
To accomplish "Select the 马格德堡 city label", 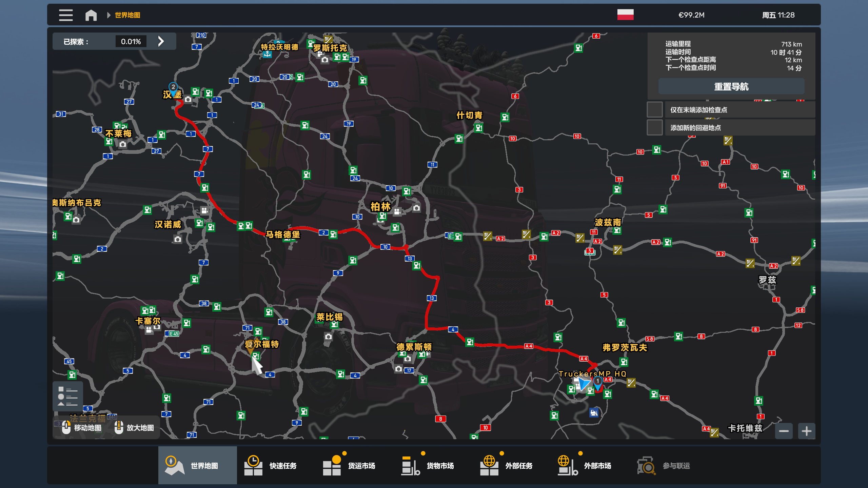I will (283, 234).
